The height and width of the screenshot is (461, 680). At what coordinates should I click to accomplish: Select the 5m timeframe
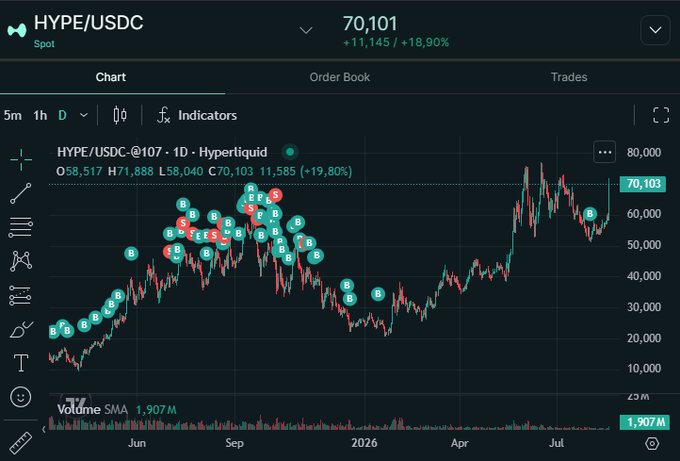(13, 115)
